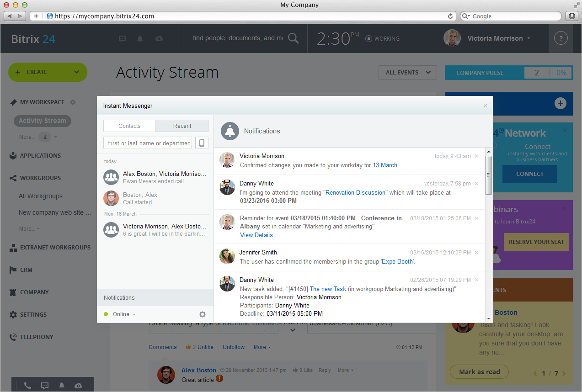Click the My Workspace gear icon
This screenshot has width=582, height=392.
click(72, 102)
